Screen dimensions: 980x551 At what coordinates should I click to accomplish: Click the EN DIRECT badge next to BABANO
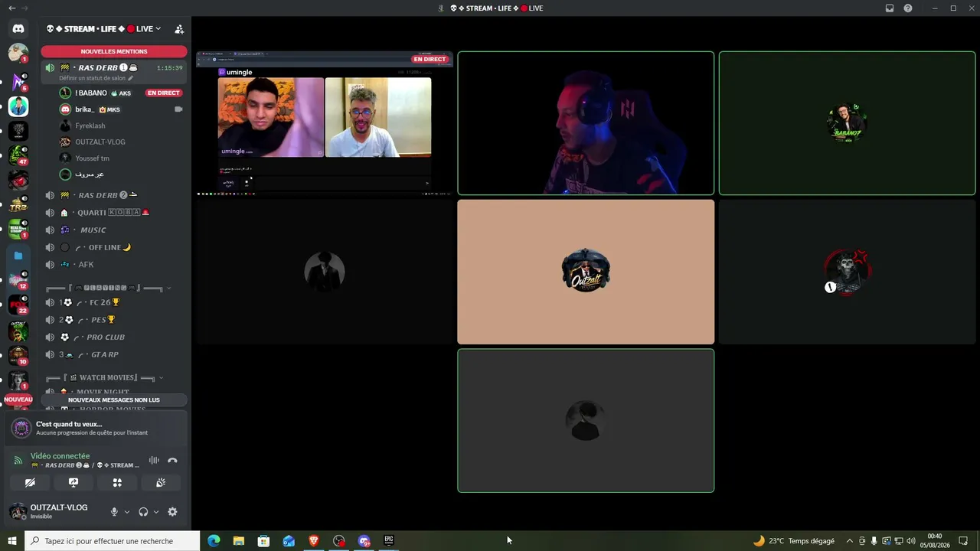click(x=163, y=93)
